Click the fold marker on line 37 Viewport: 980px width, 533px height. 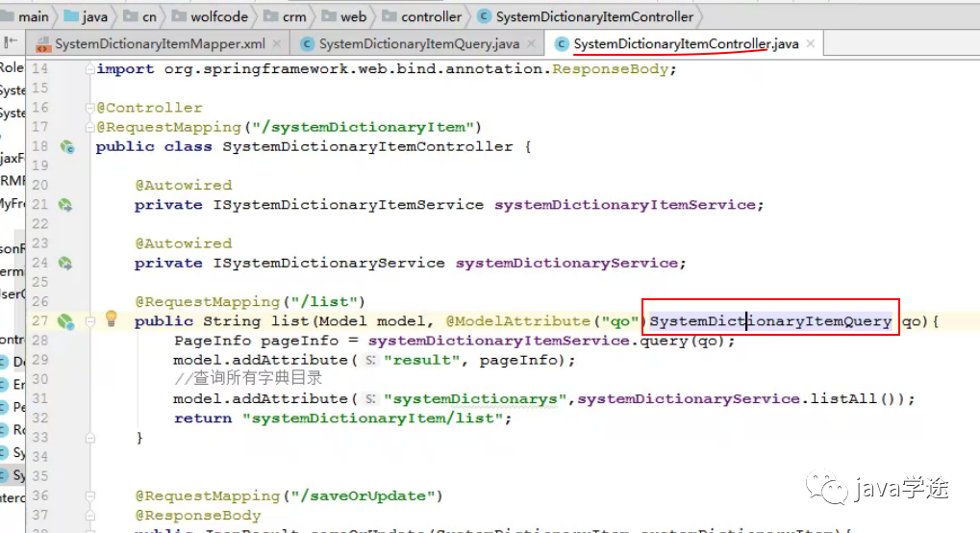click(90, 516)
